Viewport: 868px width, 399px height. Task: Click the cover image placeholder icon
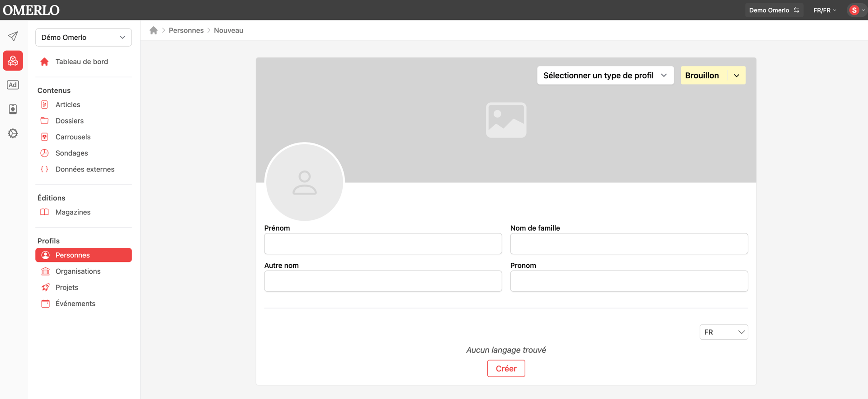(x=506, y=120)
